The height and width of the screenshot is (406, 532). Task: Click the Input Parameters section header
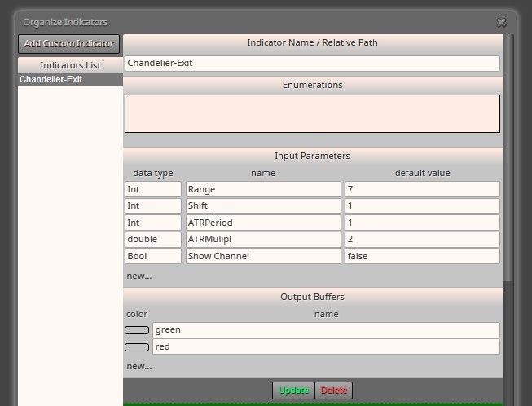313,157
